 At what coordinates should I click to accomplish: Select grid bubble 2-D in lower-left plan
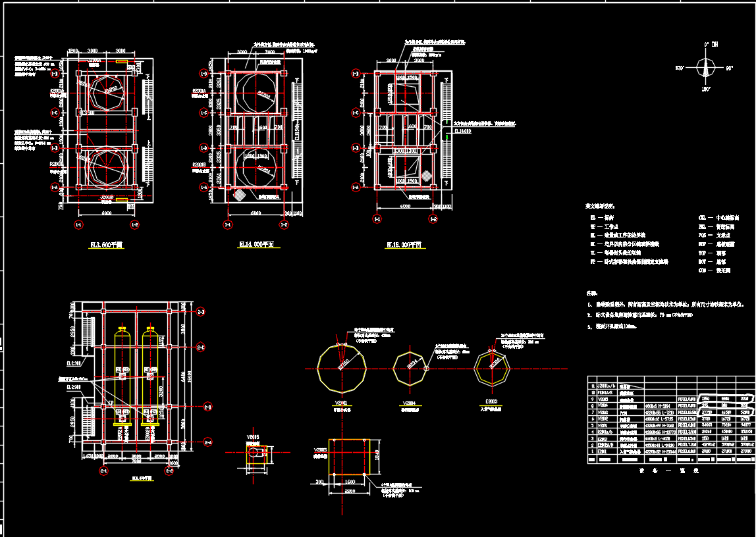(200, 311)
